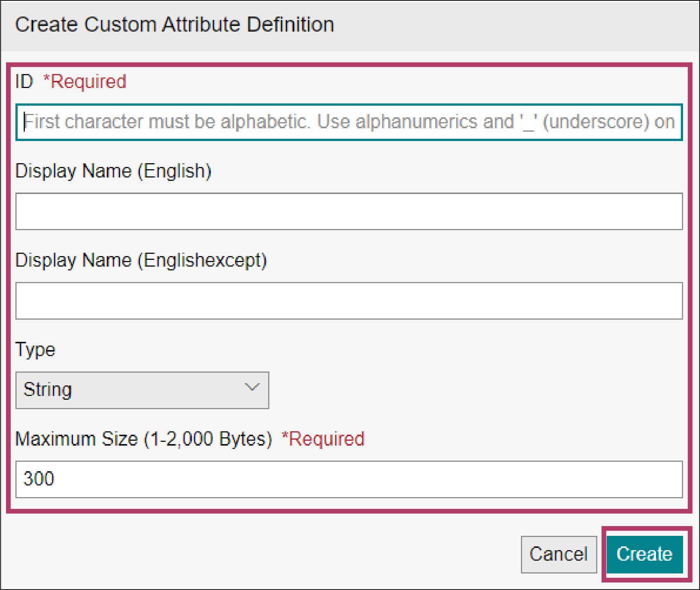Image resolution: width=700 pixels, height=590 pixels.
Task: Click the String value in the Type selector
Action: pyautogui.click(x=48, y=390)
